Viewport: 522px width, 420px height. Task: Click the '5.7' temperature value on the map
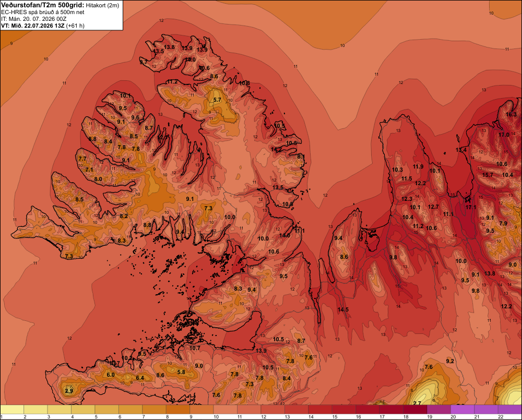(217, 100)
